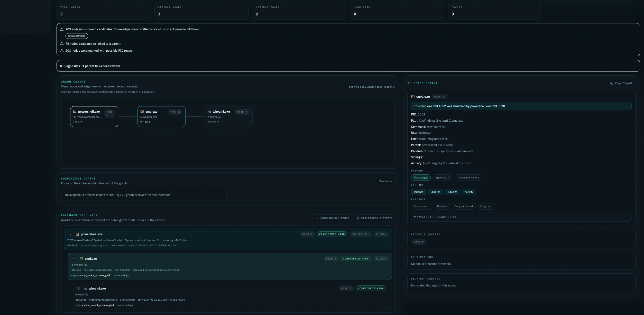Click the tree icon on Open selected in Timeline
This screenshot has width=644, height=315.
358,218
